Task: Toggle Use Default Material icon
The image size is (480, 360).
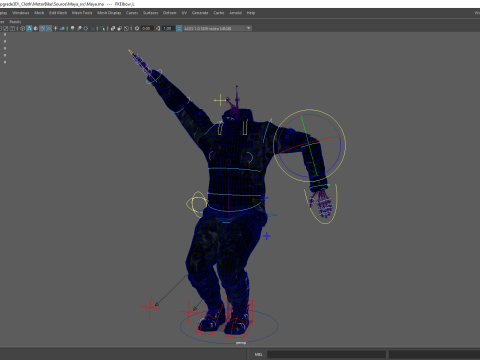Action: [36, 28]
